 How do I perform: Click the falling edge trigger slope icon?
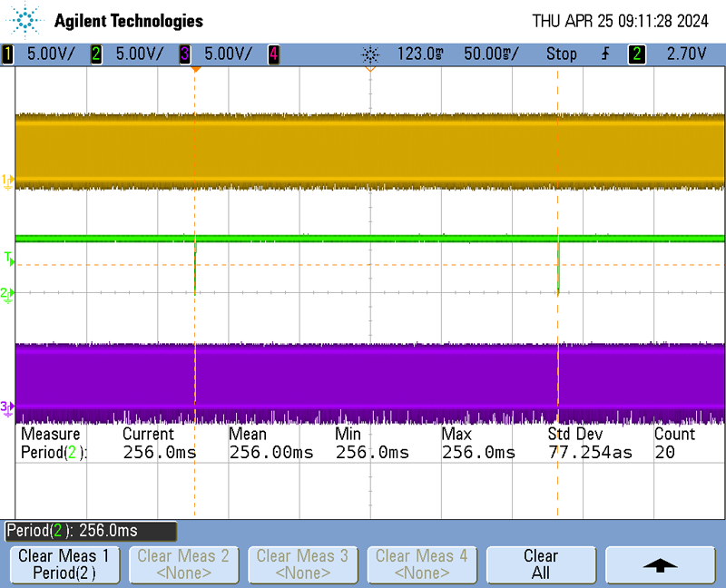tap(605, 54)
